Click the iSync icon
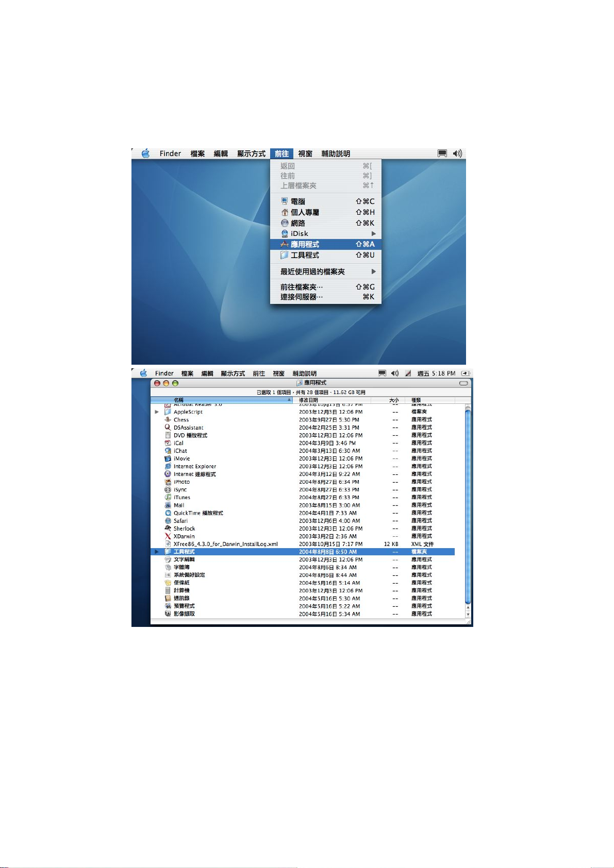Screen dimensions: 614x868 pos(168,489)
